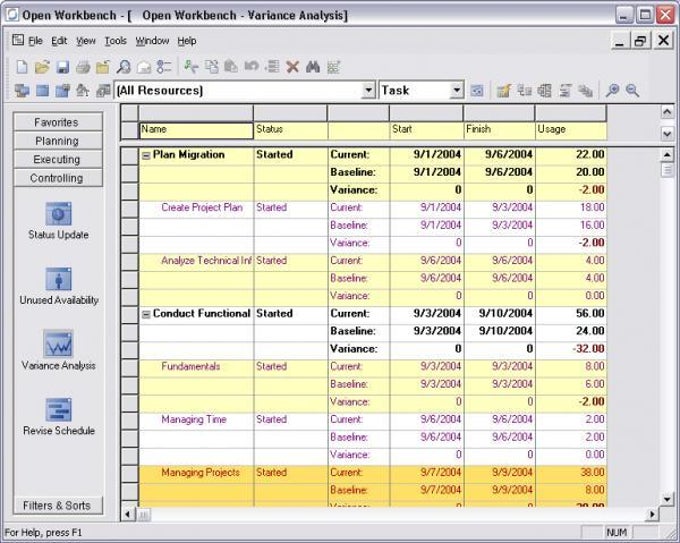Click the Print toolbar icon
The height and width of the screenshot is (543, 680).
pyautogui.click(x=83, y=67)
